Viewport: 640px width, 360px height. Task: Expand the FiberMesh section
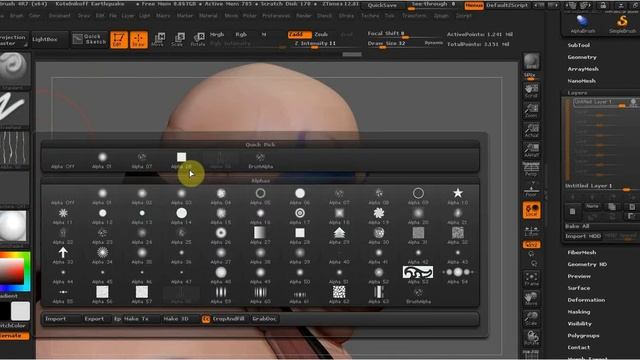coord(582,252)
